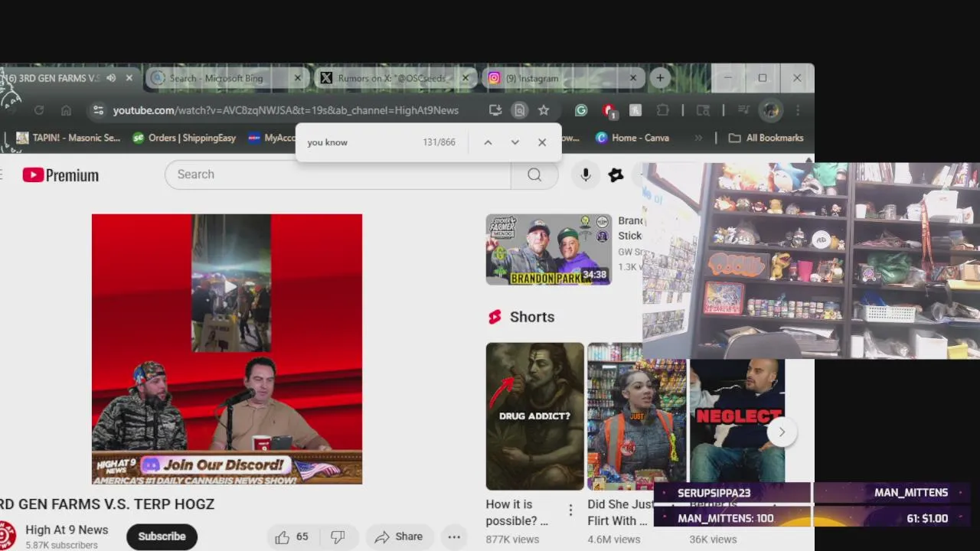This screenshot has height=551, width=980.
Task: Open the Brandon Parker recommended video thumbnail
Action: 549,249
